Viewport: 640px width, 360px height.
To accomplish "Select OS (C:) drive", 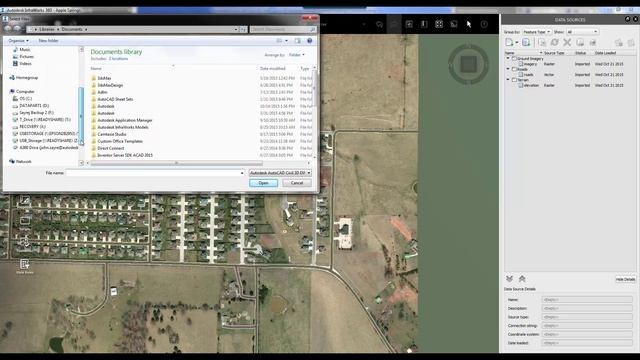I will pos(22,98).
